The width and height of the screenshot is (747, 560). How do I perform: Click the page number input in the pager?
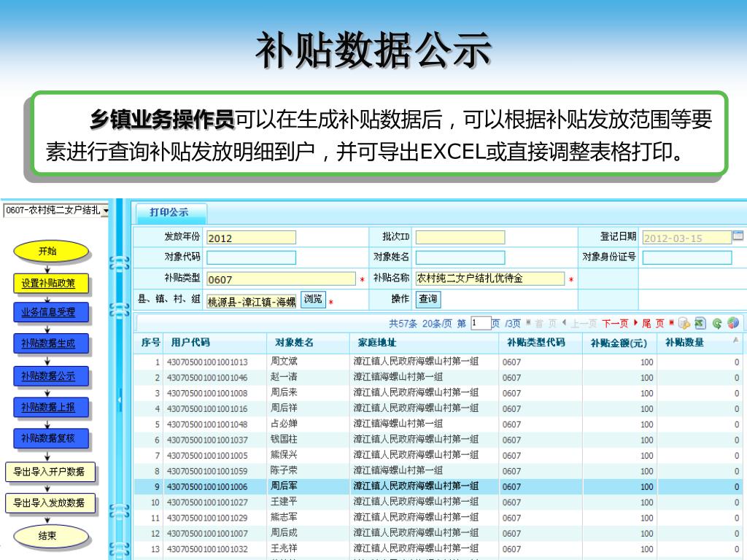point(481,323)
